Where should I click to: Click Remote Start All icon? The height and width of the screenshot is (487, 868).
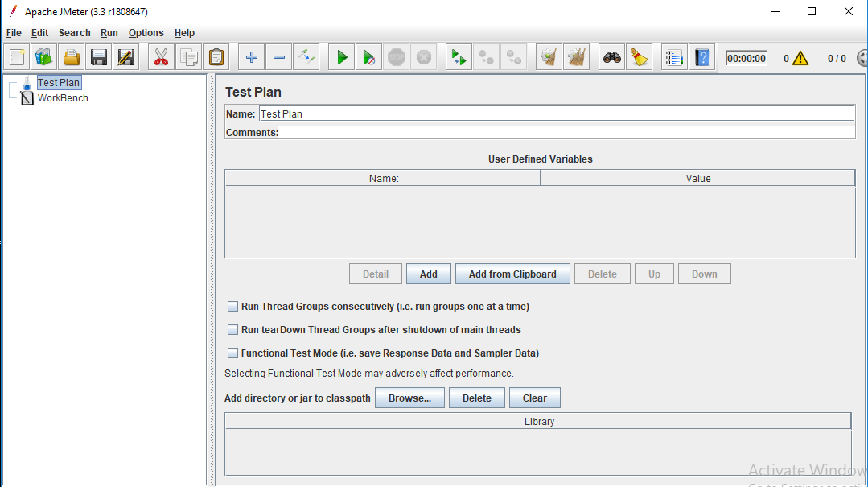click(x=459, y=57)
